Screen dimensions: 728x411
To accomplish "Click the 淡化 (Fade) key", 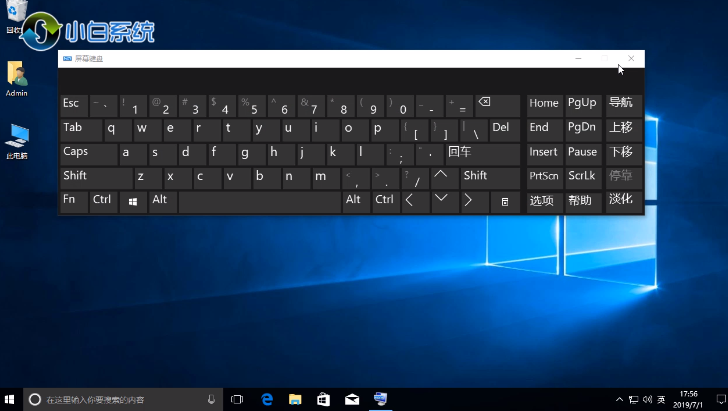I will [624, 202].
